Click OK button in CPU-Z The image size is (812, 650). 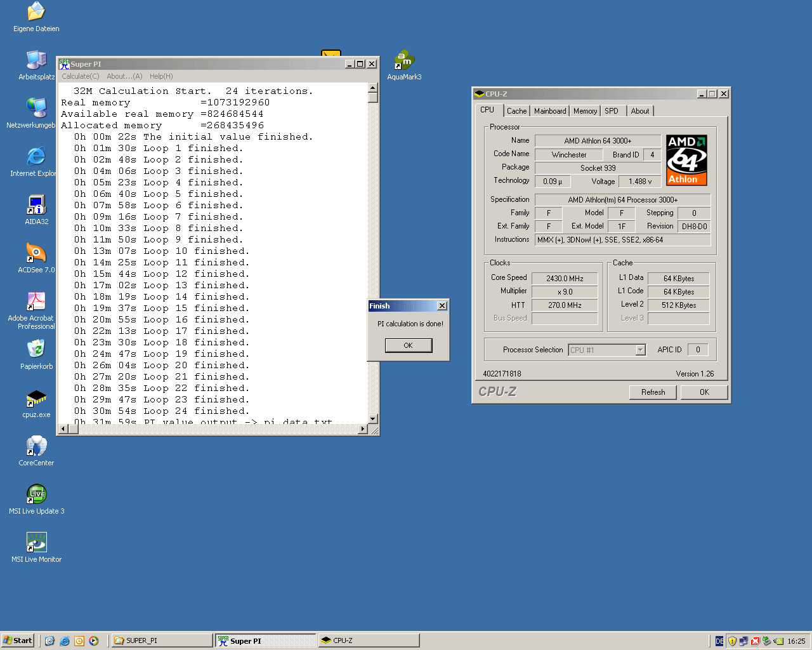coord(704,392)
